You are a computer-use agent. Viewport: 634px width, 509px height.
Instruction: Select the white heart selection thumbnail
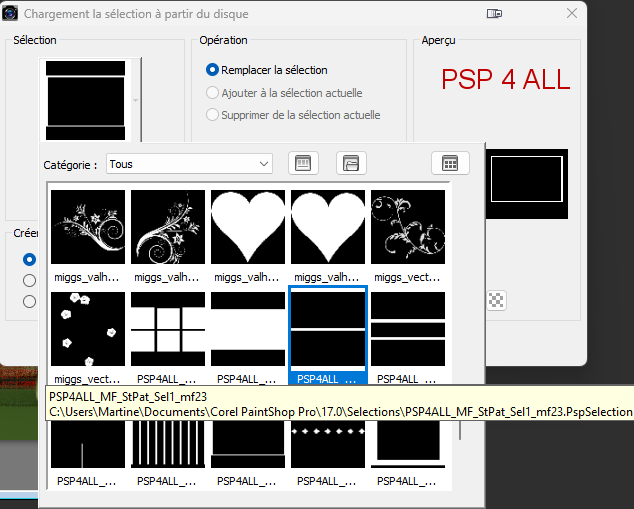[x=248, y=227]
